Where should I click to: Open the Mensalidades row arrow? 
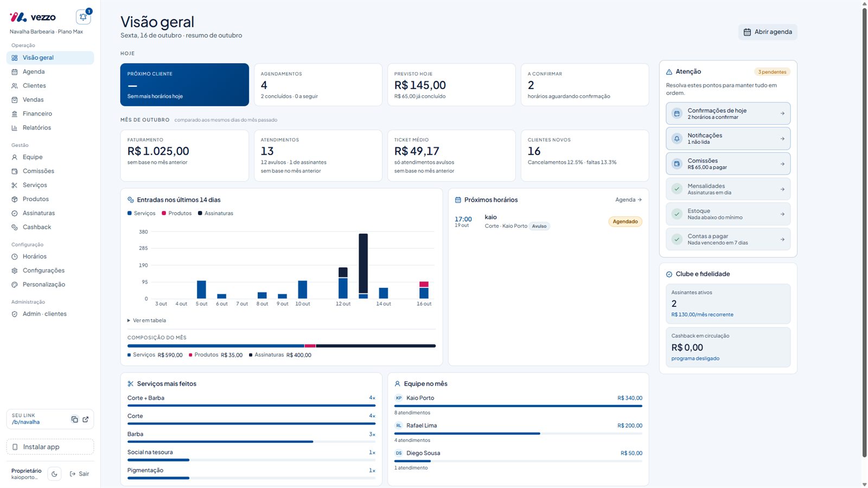[782, 189]
